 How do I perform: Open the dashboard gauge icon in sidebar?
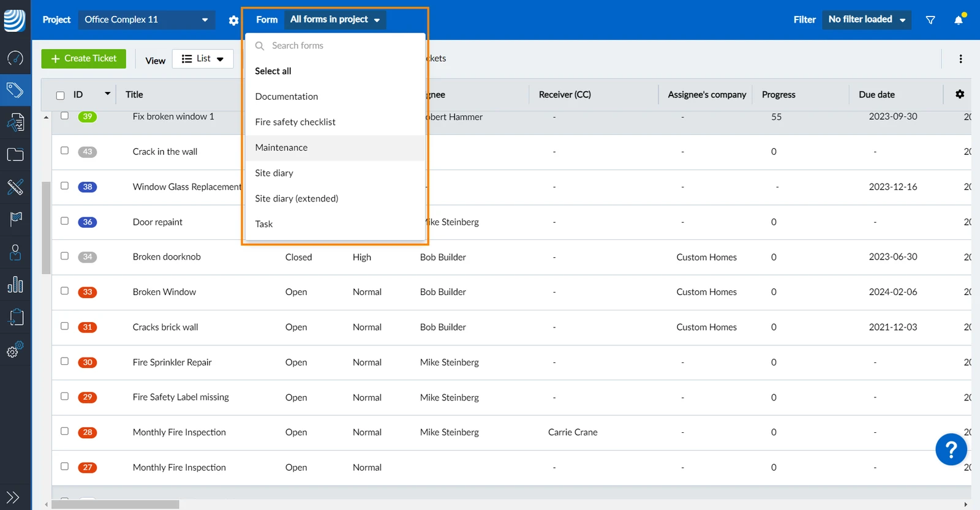pyautogui.click(x=15, y=58)
